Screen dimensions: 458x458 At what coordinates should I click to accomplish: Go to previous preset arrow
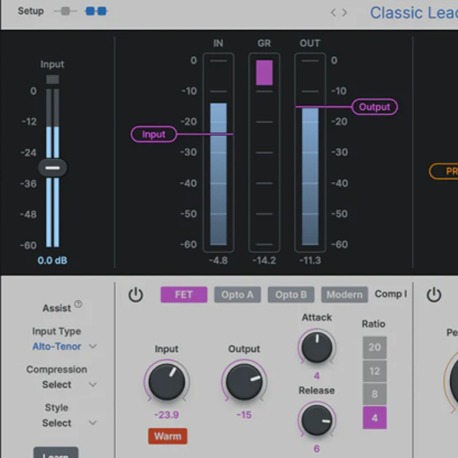pyautogui.click(x=333, y=13)
